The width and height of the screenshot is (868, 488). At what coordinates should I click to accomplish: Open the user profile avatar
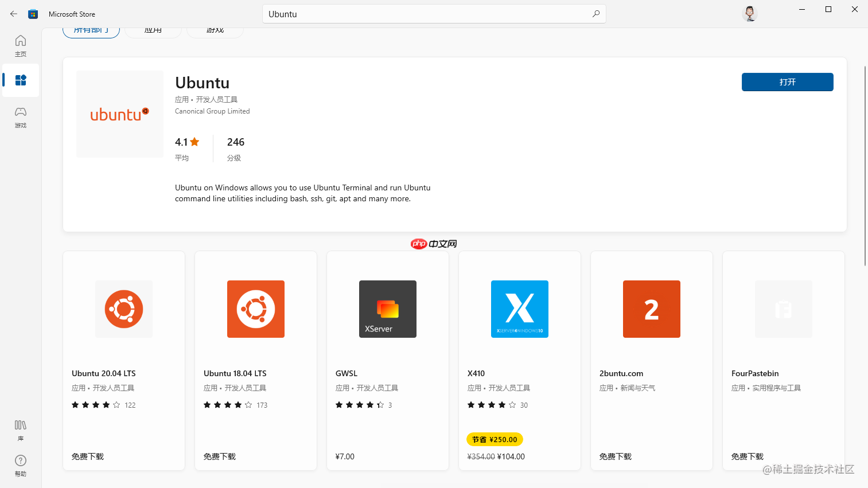click(x=750, y=14)
